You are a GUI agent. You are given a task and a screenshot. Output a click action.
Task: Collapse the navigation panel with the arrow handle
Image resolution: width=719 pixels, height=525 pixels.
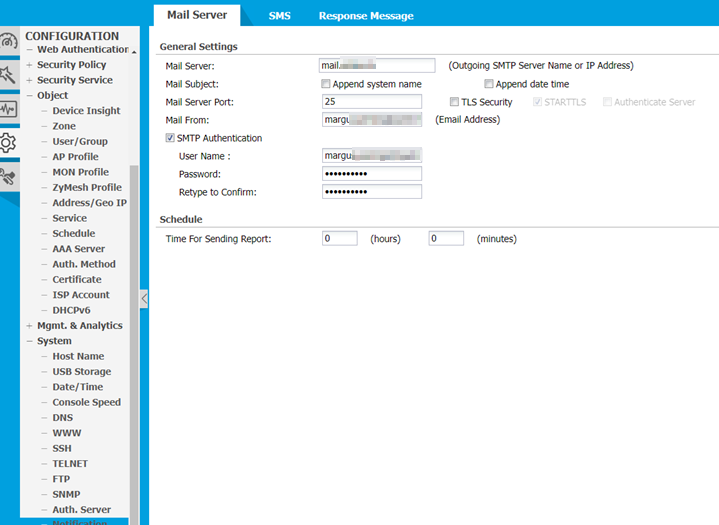tap(144, 298)
